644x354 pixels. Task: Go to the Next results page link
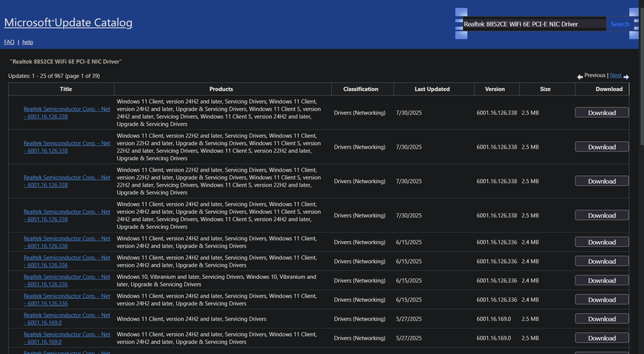coord(615,75)
